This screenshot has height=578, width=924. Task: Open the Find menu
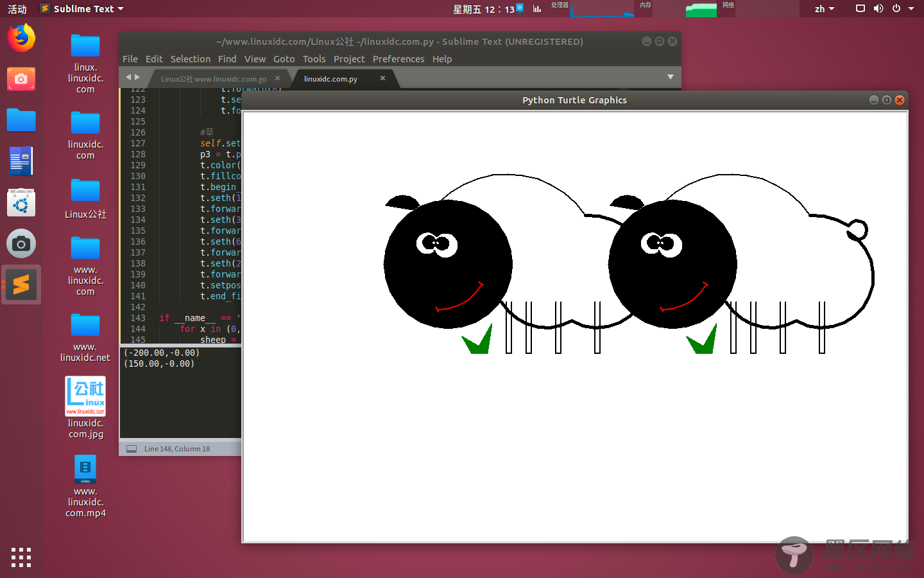pyautogui.click(x=227, y=59)
